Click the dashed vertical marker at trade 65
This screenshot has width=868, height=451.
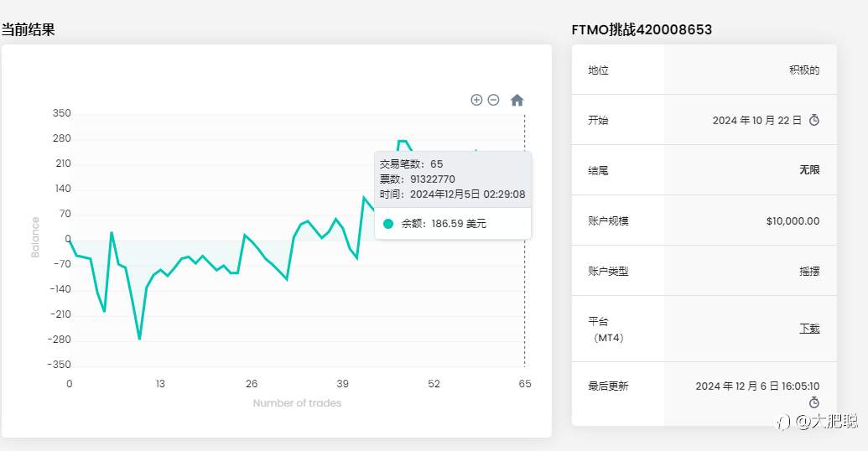(x=525, y=285)
